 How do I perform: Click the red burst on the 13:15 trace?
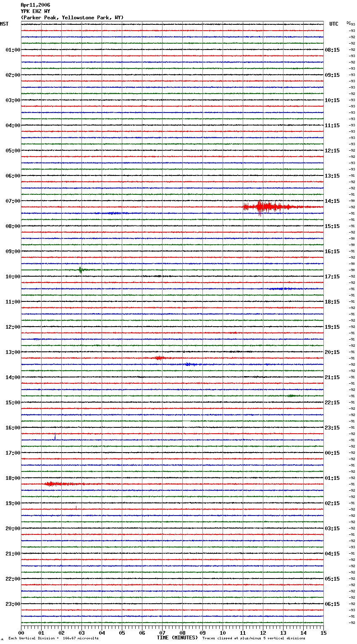coord(160,358)
